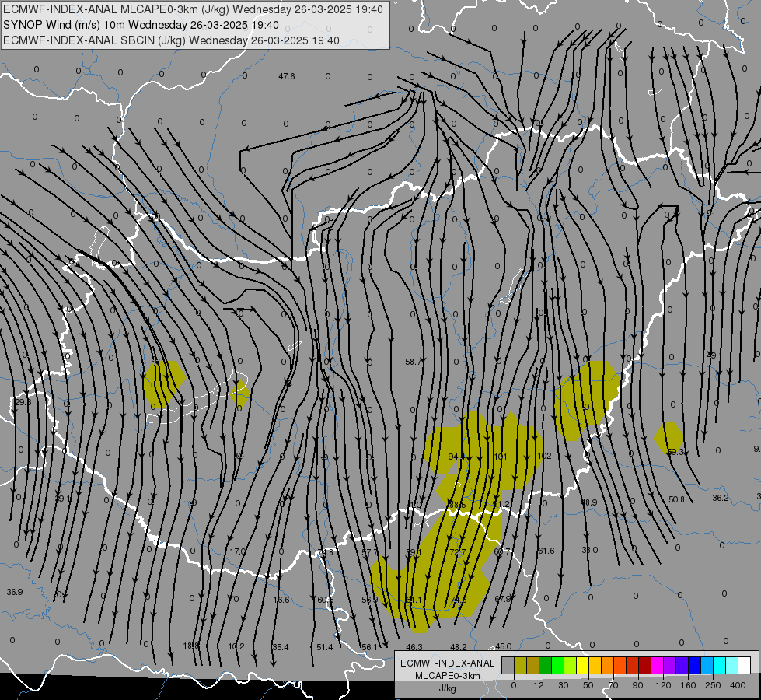Select the legend scale label 50
Image resolution: width=761 pixels, height=700 pixels.
tap(588, 685)
